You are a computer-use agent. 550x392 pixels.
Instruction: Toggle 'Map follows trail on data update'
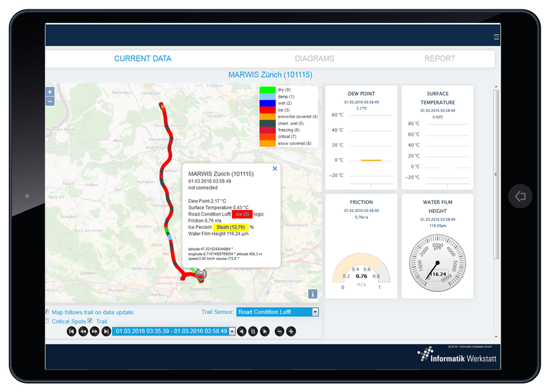coord(47,312)
